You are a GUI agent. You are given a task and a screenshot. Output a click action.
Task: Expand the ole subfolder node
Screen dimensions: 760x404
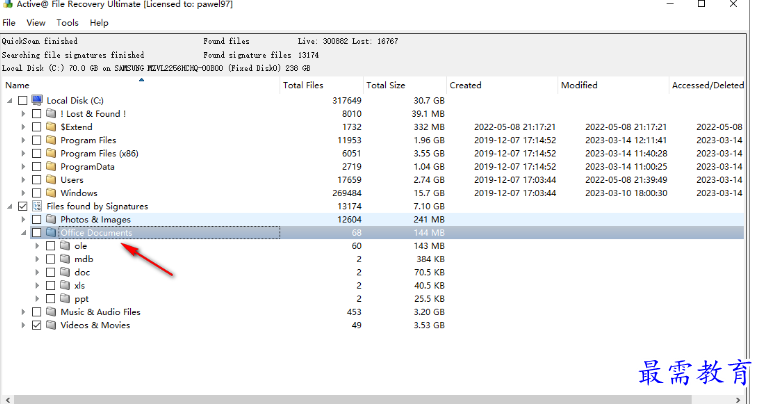click(37, 246)
